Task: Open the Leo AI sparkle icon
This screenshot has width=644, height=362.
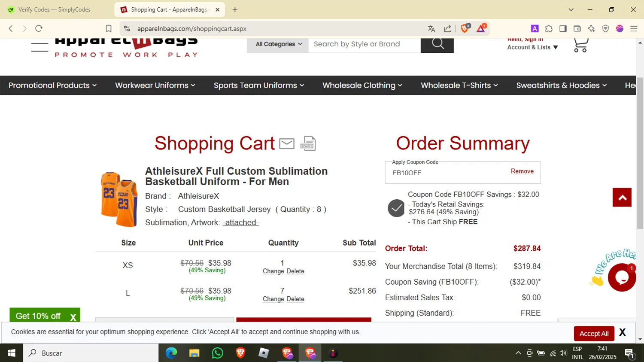Action: (x=591, y=29)
